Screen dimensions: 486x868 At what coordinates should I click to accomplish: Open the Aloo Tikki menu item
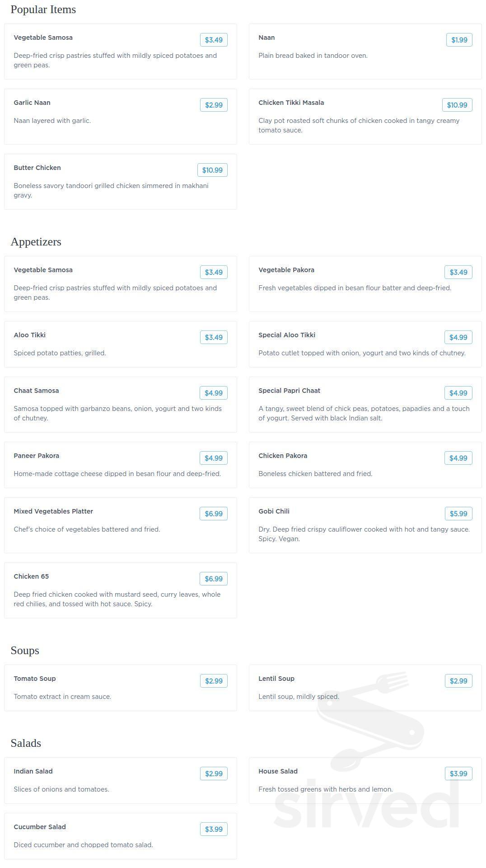tap(121, 344)
